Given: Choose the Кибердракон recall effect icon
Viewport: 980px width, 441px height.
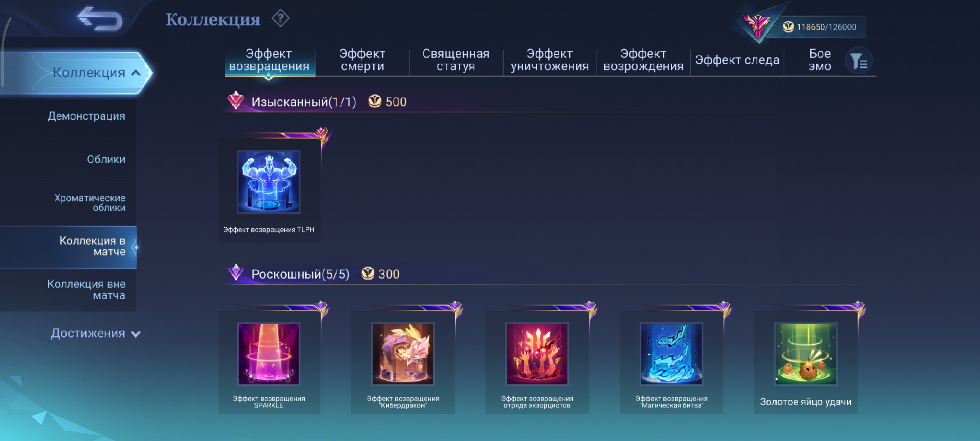Looking at the screenshot, I should (x=403, y=354).
